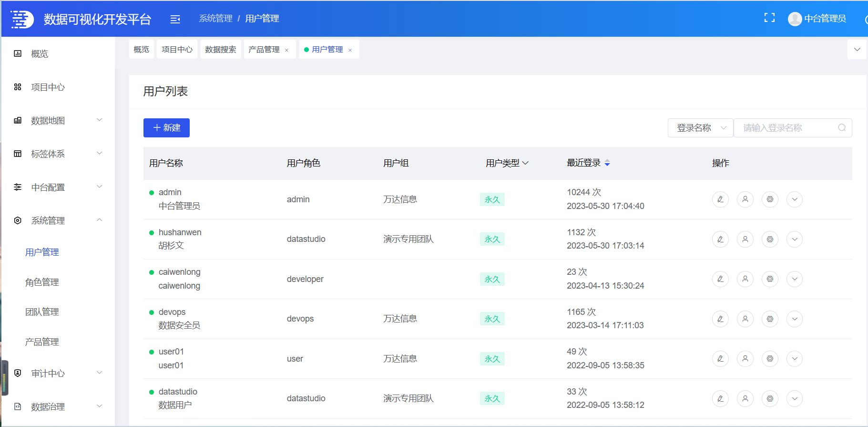868x427 pixels.
Task: Expand more actions for caiwenlong row
Action: 795,279
